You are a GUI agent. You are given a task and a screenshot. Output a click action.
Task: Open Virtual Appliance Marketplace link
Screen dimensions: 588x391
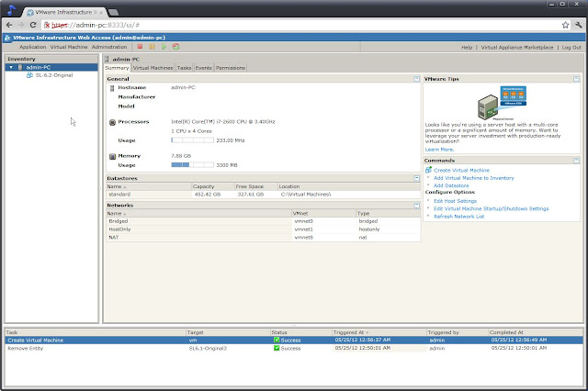pos(517,48)
